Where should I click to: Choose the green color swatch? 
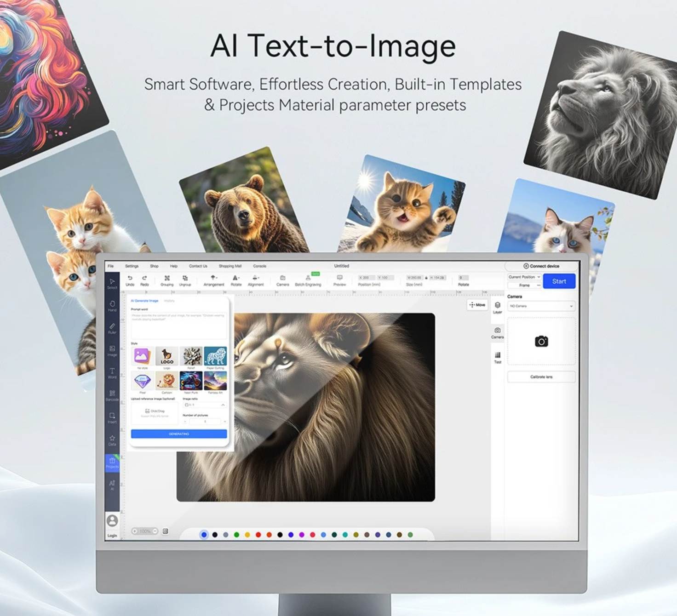(236, 535)
